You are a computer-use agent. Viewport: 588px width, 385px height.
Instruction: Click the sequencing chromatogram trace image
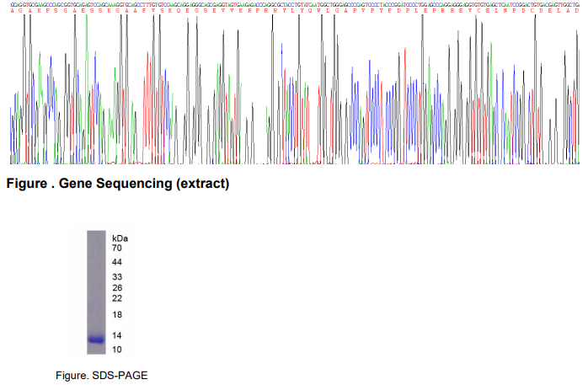295,93
